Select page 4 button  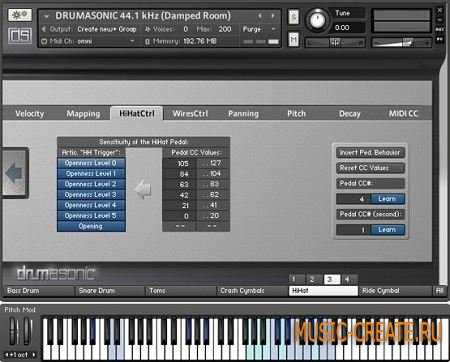pos(349,279)
